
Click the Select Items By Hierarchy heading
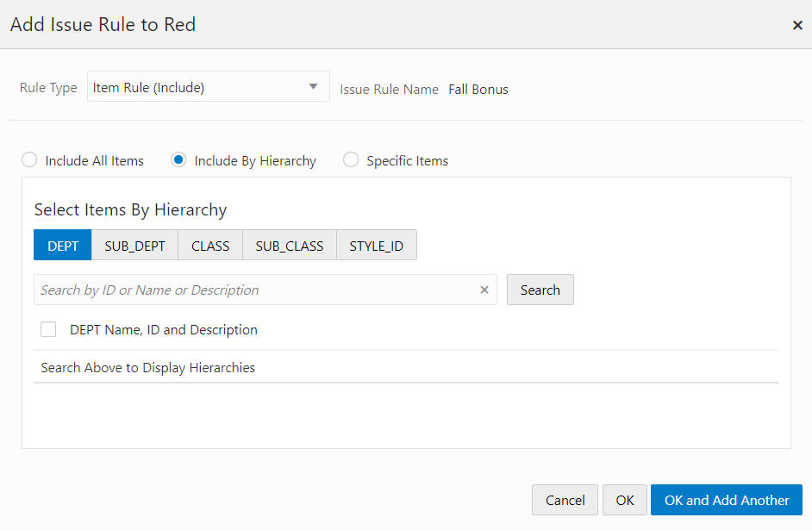click(130, 209)
